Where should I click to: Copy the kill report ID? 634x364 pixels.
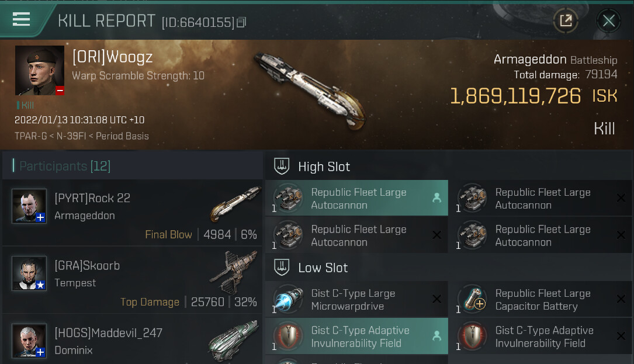pos(241,23)
